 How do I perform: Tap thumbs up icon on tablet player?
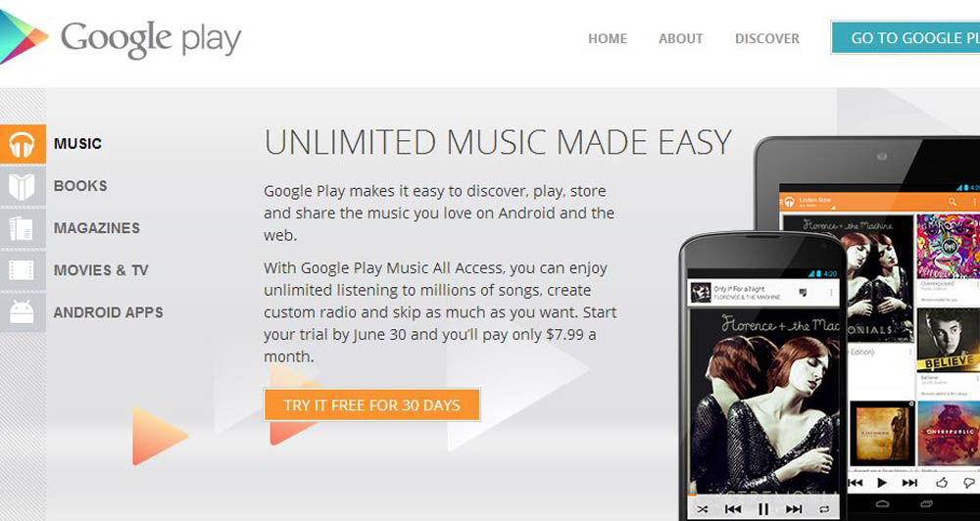(x=941, y=482)
